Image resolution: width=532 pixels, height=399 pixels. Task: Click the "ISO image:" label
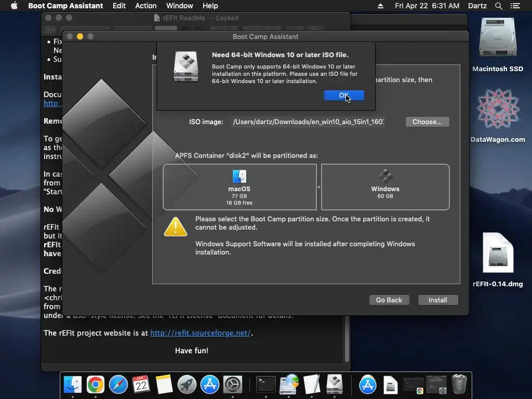[x=206, y=122]
